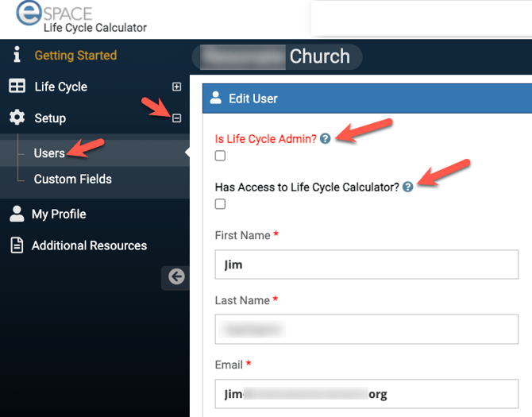Screen dimensions: 532x417
Task: Click the Additional Resources document icon
Action: click(x=16, y=245)
